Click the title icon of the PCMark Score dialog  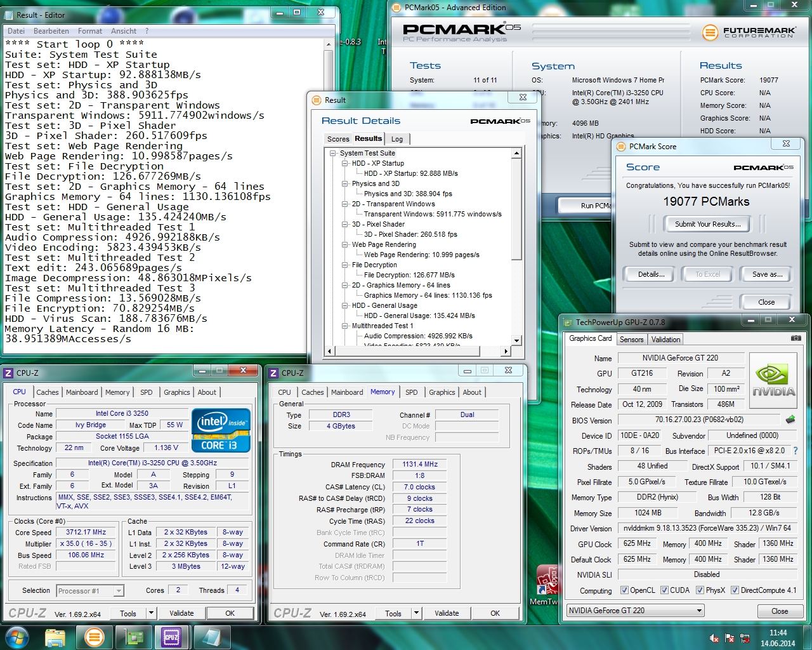pos(621,146)
